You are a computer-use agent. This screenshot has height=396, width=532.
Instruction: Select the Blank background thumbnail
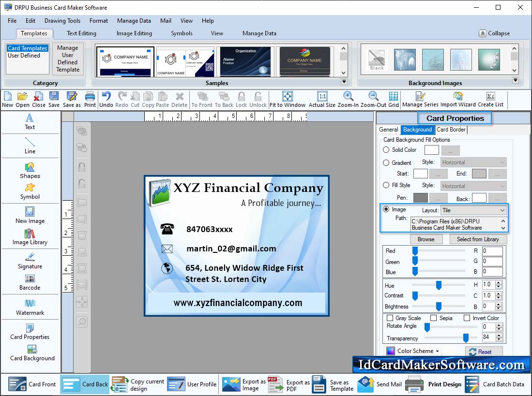click(377, 59)
